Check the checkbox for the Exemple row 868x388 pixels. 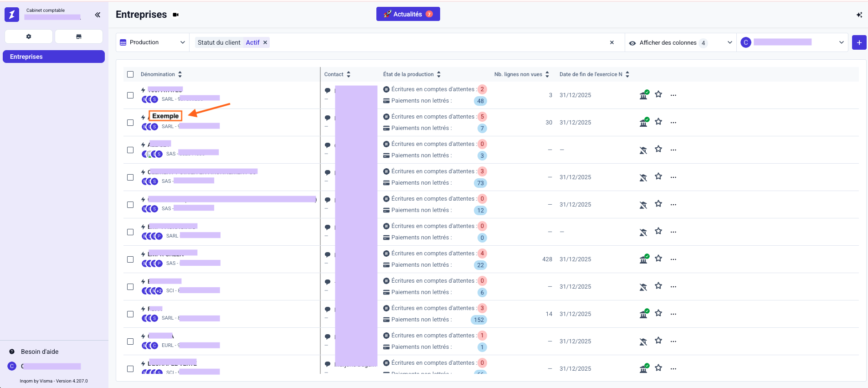[x=130, y=123]
